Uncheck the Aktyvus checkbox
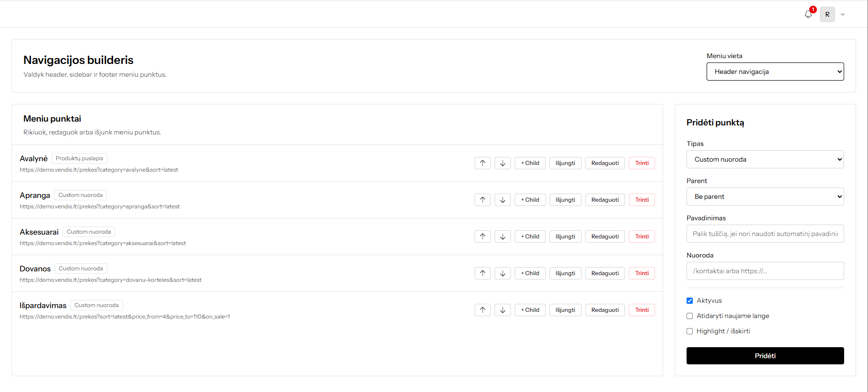This screenshot has height=392, width=868. 689,300
